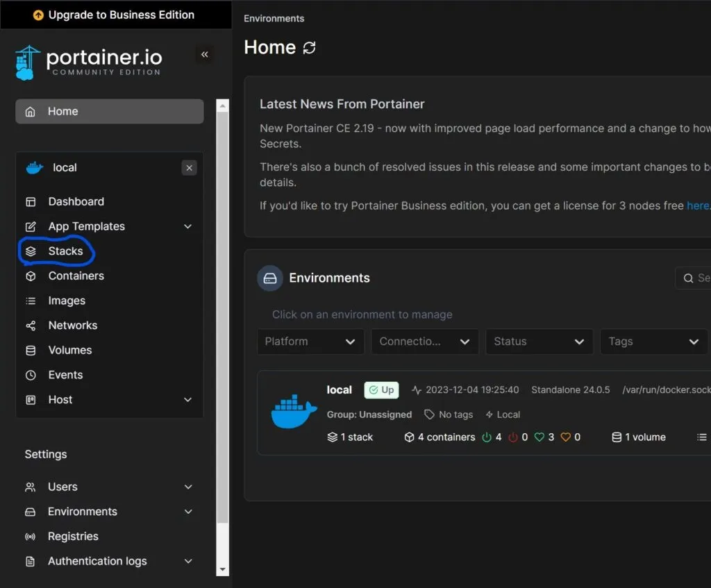Open the Volumes section
This screenshot has height=588, width=711.
69,350
